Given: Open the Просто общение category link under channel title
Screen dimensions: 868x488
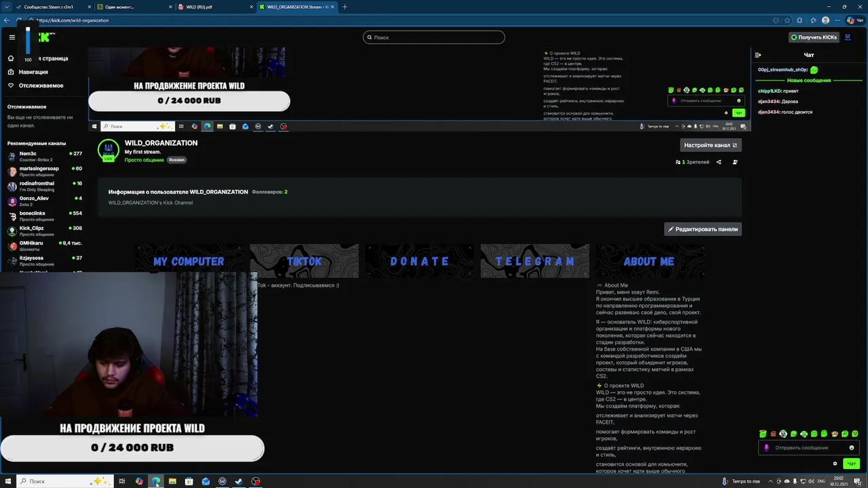Looking at the screenshot, I should click(x=144, y=160).
